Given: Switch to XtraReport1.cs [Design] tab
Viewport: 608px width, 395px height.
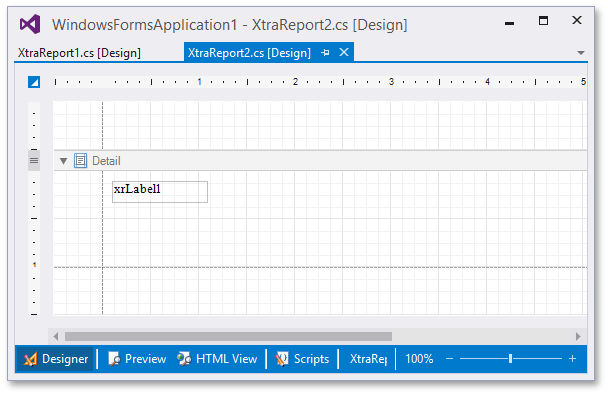Looking at the screenshot, I should (x=79, y=53).
